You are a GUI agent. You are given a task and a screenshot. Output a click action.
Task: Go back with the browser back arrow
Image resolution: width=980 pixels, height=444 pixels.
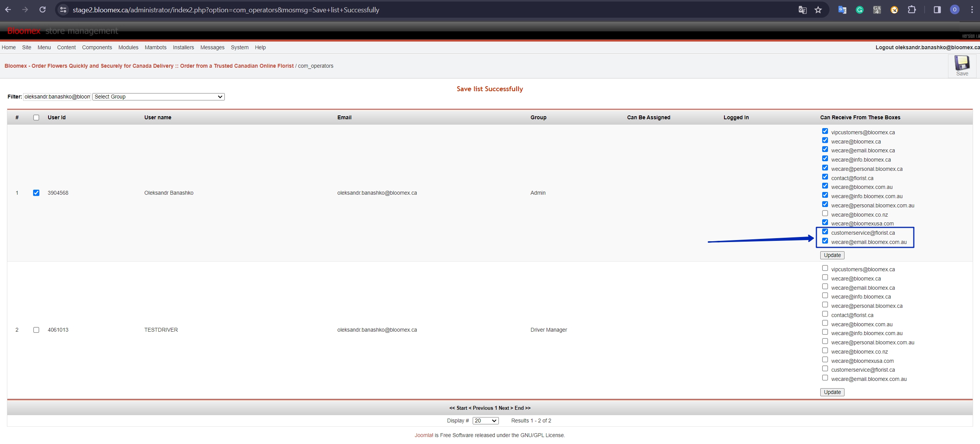(8, 10)
